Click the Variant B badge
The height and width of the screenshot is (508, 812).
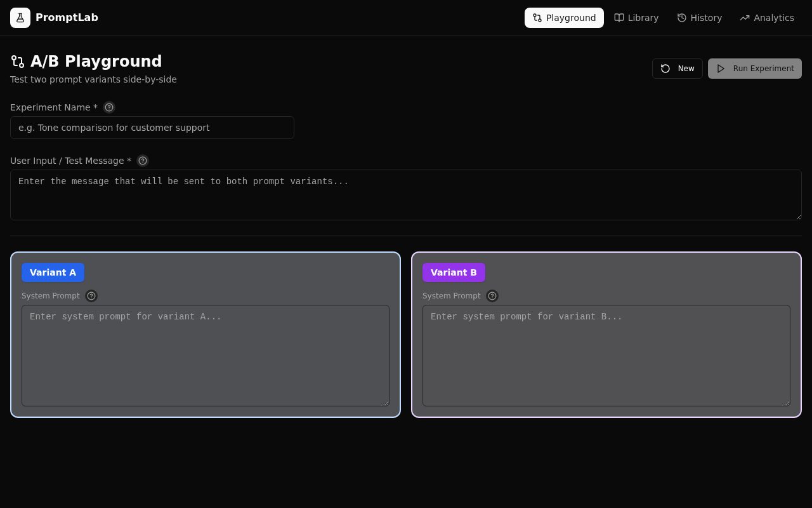[454, 272]
